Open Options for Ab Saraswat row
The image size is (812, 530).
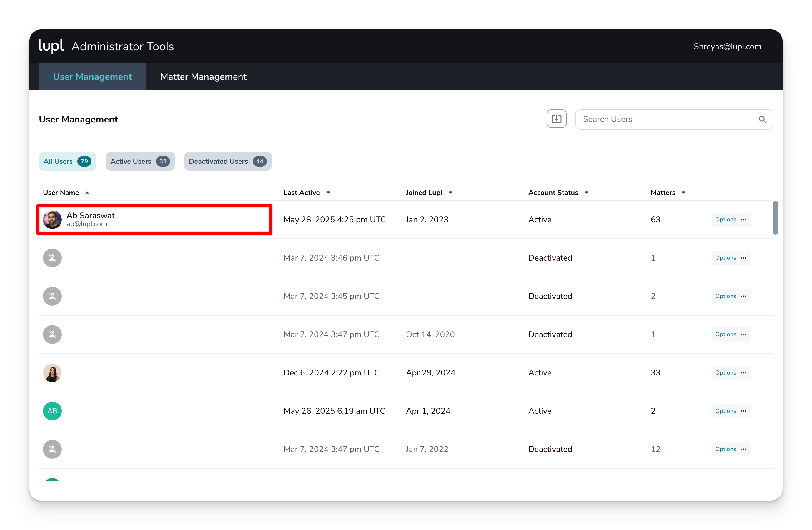(731, 220)
